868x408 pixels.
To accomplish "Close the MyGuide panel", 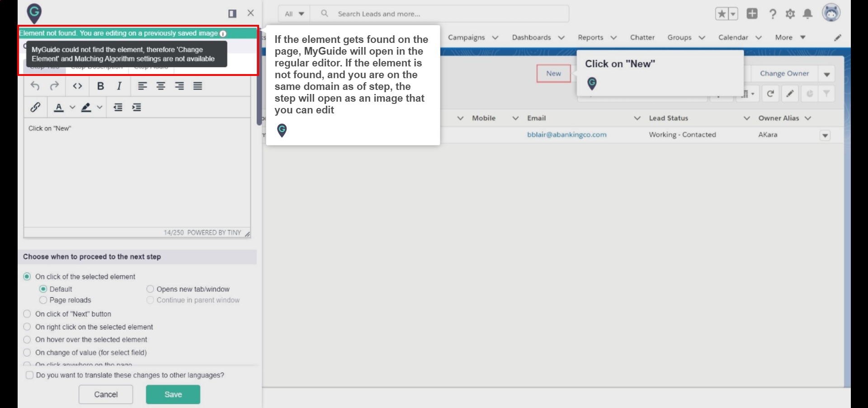I will pyautogui.click(x=251, y=13).
